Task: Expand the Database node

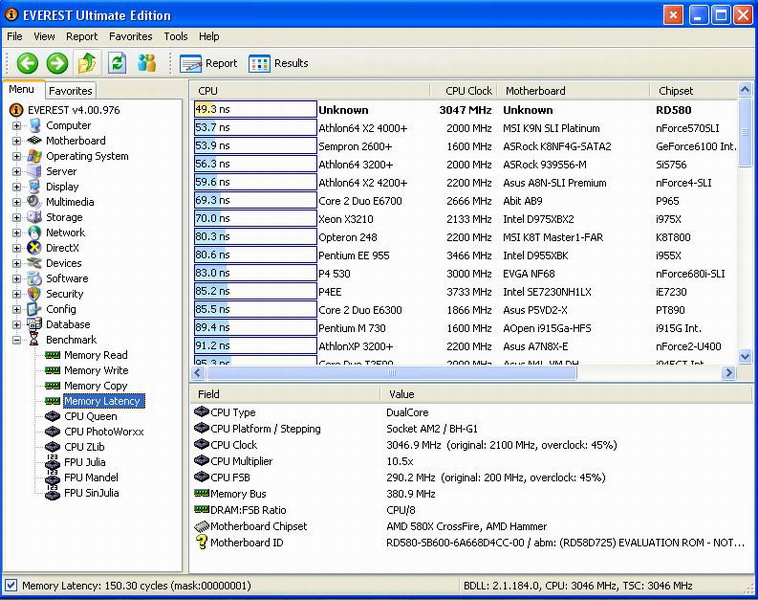Action: pyautogui.click(x=16, y=325)
